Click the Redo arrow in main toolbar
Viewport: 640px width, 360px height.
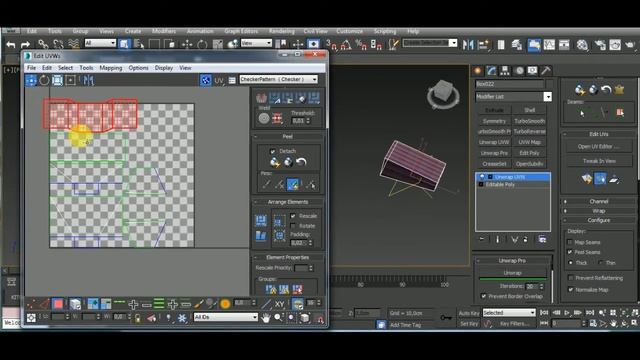coord(25,44)
